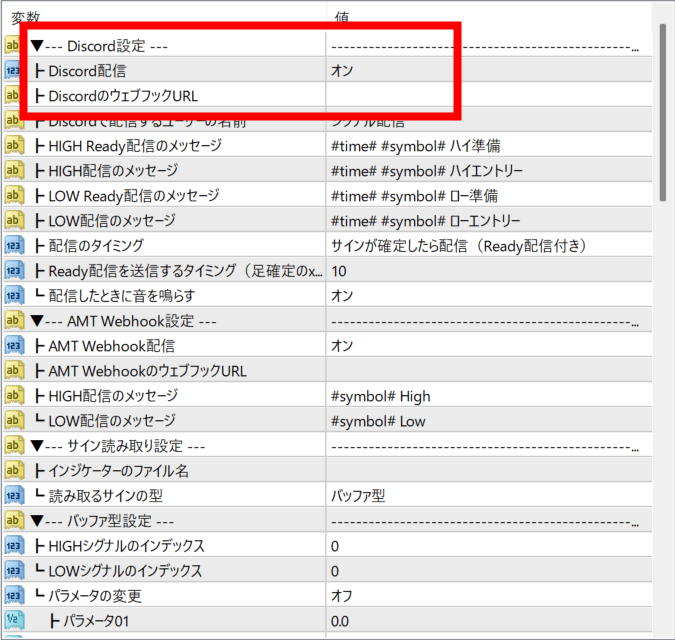Edit the パラメータ01 value 0.0
The height and width of the screenshot is (640, 675).
coord(340,621)
